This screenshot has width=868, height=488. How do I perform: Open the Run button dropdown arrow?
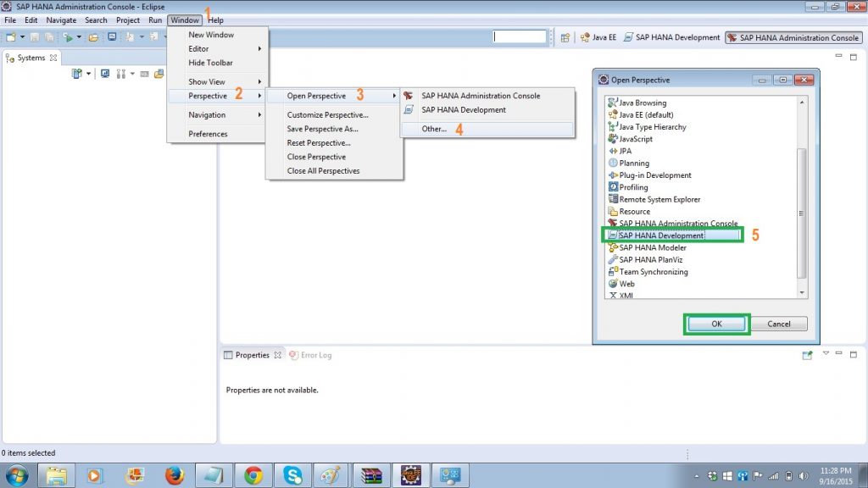[79, 37]
